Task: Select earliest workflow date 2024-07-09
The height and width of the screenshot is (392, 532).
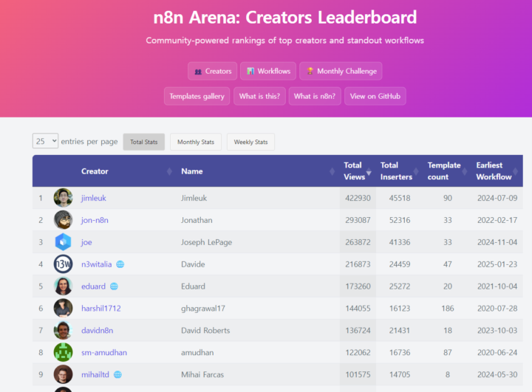Action: click(x=497, y=198)
